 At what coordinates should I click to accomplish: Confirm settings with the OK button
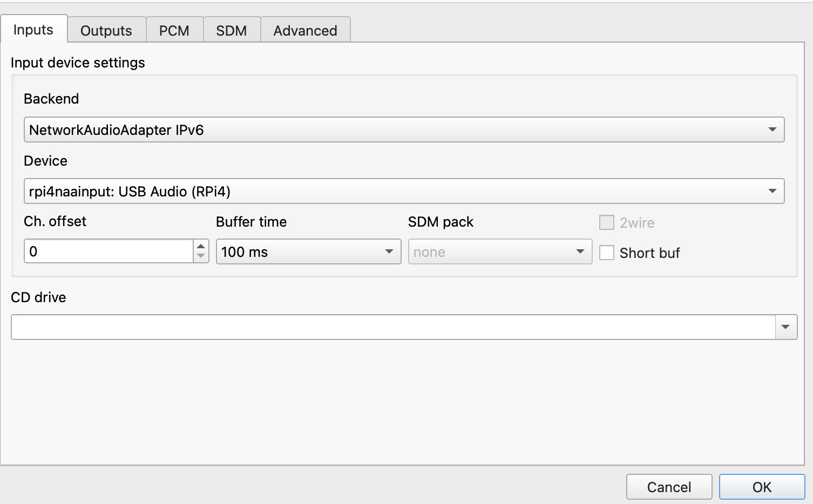(762, 487)
